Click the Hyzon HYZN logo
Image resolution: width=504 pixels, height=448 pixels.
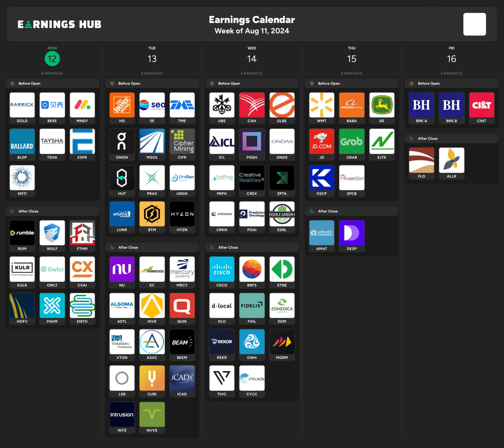[182, 214]
